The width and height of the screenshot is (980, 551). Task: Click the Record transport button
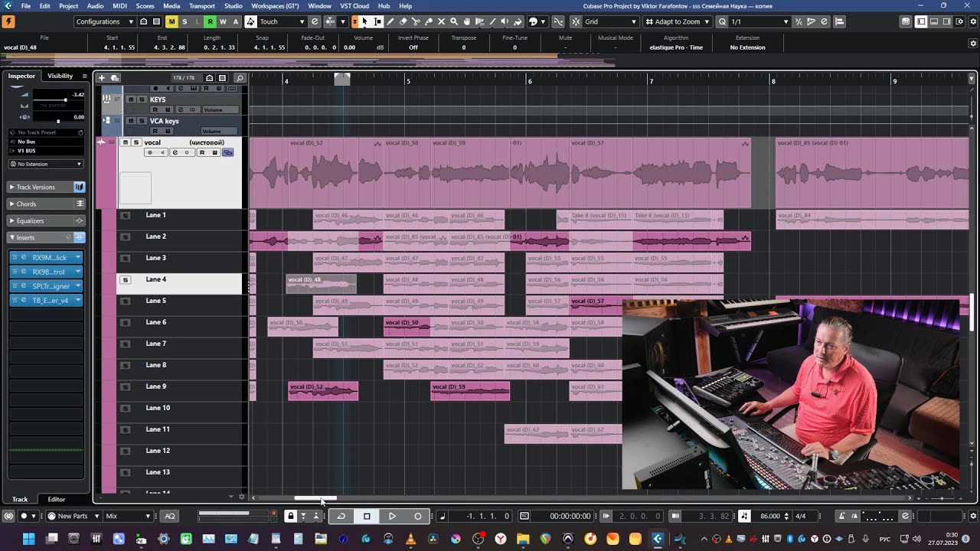pyautogui.click(x=417, y=516)
